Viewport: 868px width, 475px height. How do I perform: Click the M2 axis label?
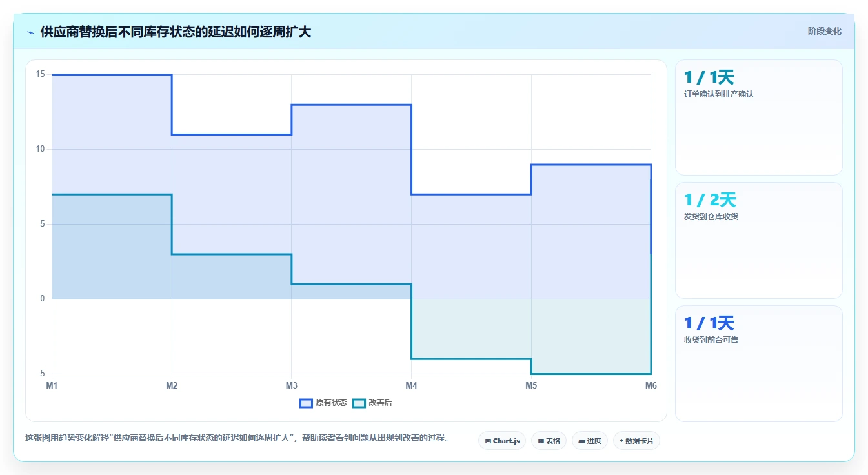click(172, 385)
